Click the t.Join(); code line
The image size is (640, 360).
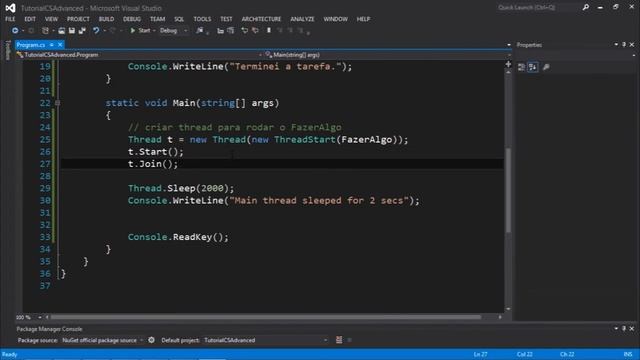tap(153, 164)
